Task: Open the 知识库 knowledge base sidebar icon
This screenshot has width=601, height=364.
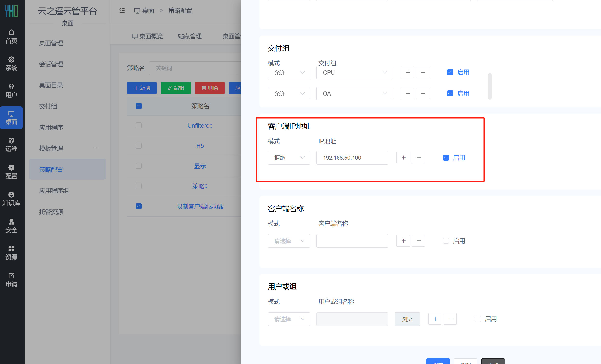Action: point(11,199)
